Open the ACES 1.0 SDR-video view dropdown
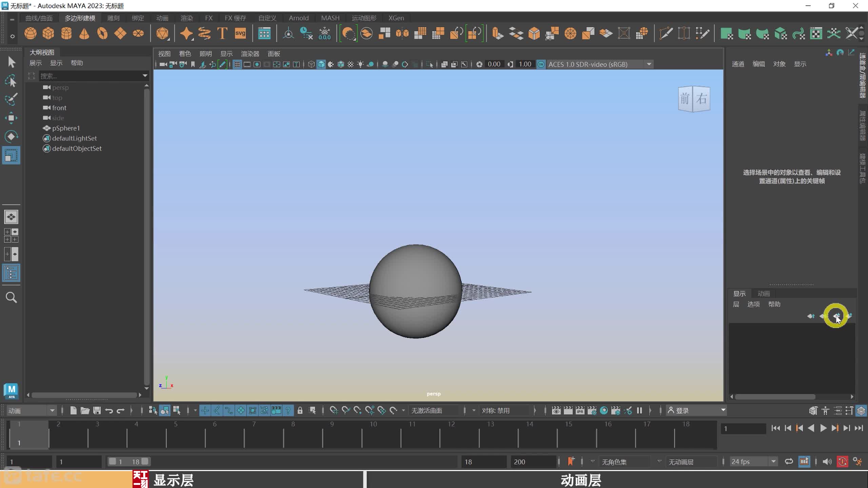The width and height of the screenshot is (868, 488). click(600, 64)
